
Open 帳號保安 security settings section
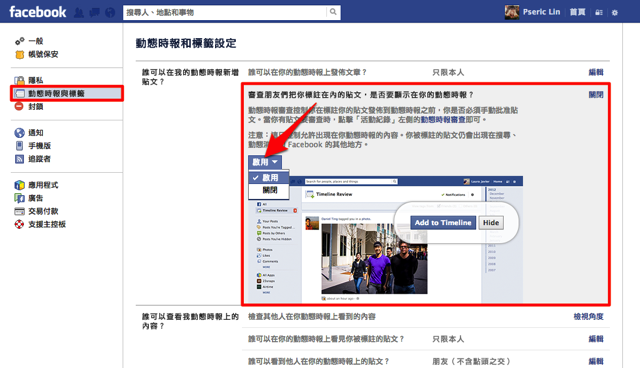click(43, 54)
